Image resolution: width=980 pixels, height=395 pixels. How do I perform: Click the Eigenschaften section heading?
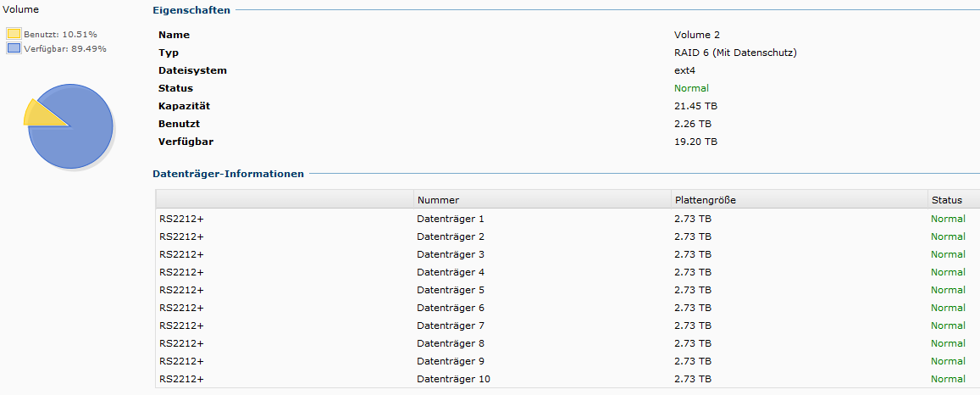click(191, 10)
